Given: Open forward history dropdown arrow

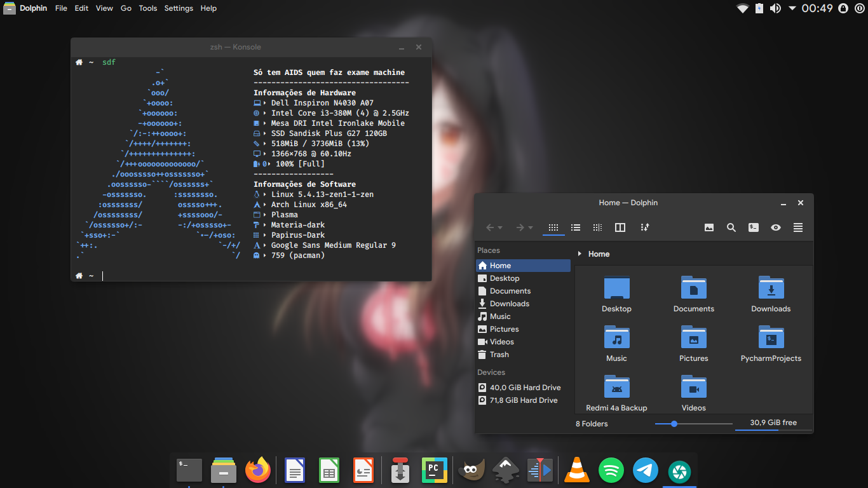Looking at the screenshot, I should (x=530, y=228).
